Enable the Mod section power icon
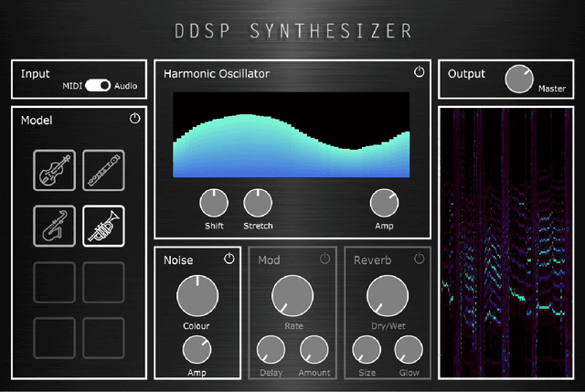 pos(324,260)
